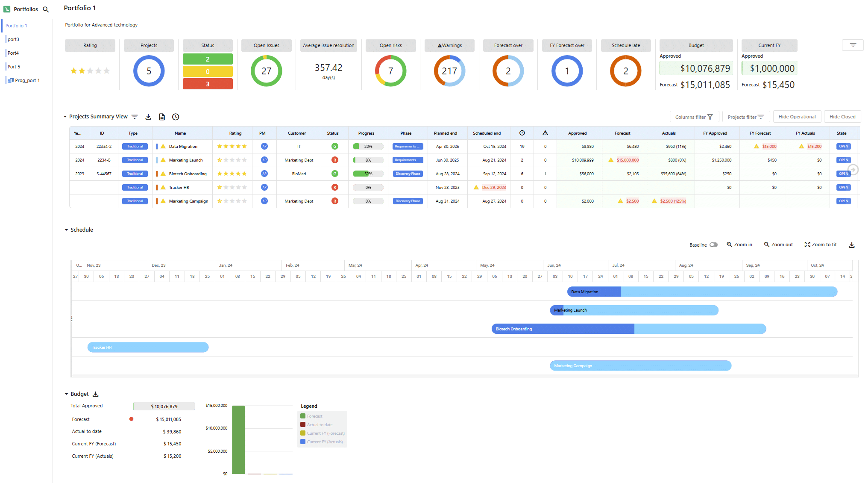Download the Projects Summary View

(148, 117)
